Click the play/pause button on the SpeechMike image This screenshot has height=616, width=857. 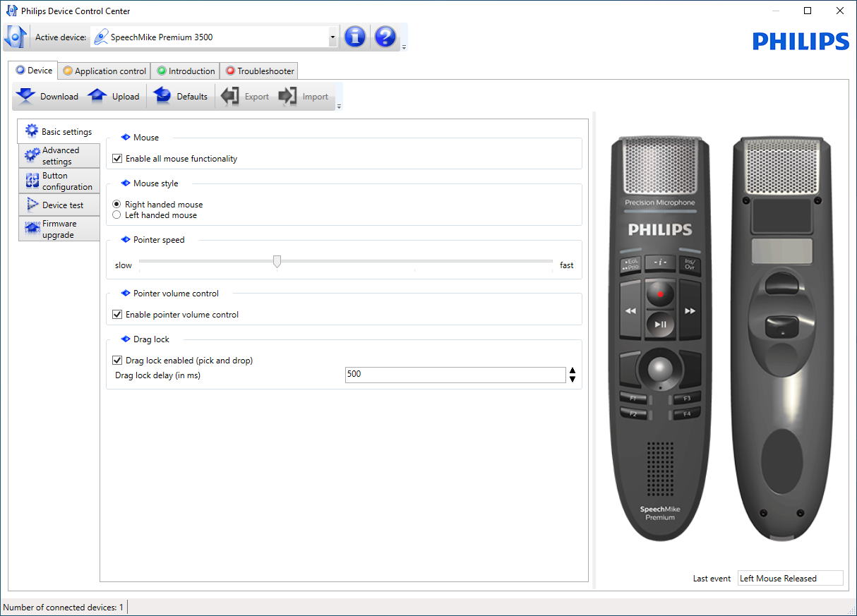click(x=661, y=324)
